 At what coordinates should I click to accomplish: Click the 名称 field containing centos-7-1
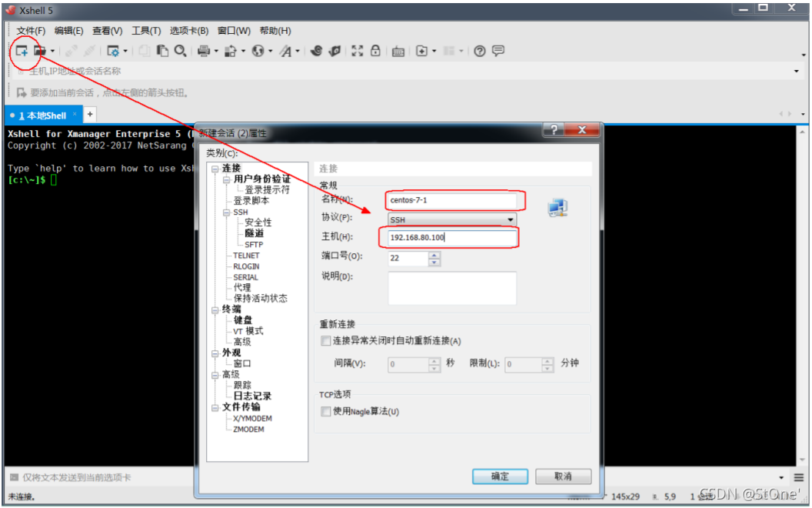(x=452, y=201)
